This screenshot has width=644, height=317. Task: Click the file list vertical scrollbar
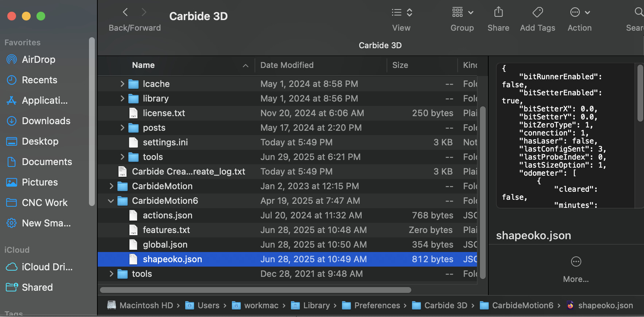tap(482, 192)
